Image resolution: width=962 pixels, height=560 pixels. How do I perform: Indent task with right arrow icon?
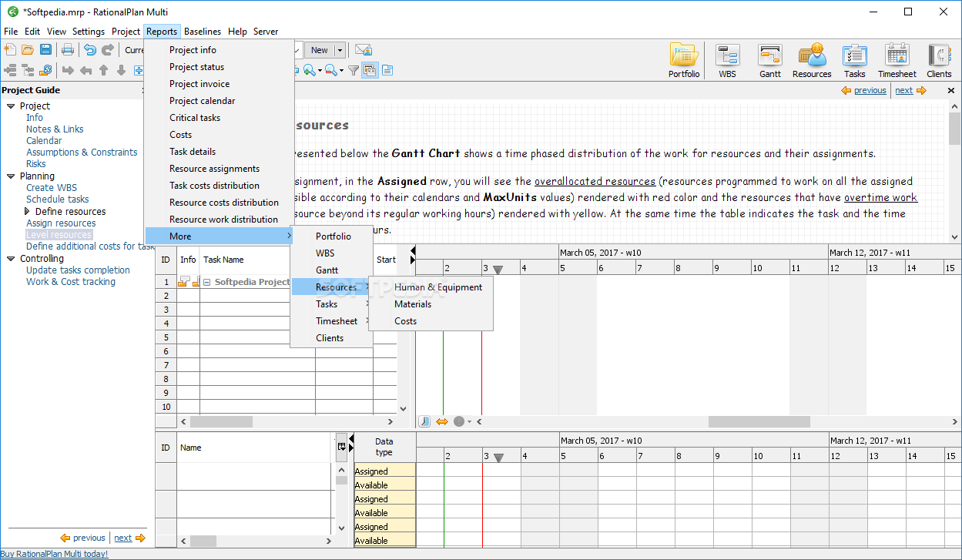click(68, 70)
